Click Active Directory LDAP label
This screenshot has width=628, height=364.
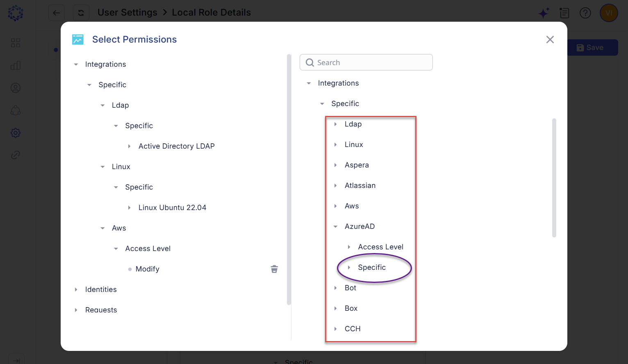(177, 146)
